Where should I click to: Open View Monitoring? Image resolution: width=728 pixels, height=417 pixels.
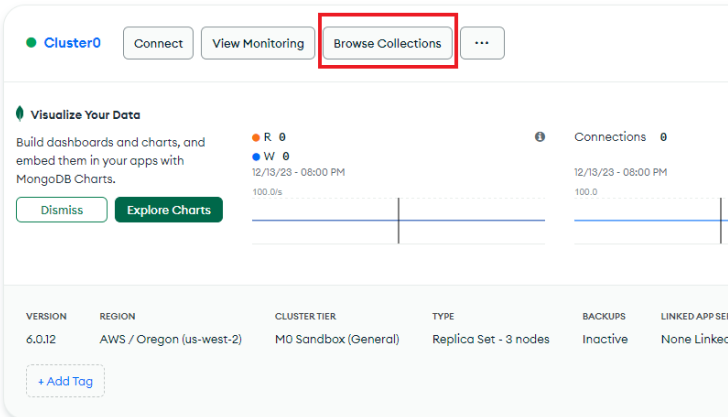tap(258, 43)
